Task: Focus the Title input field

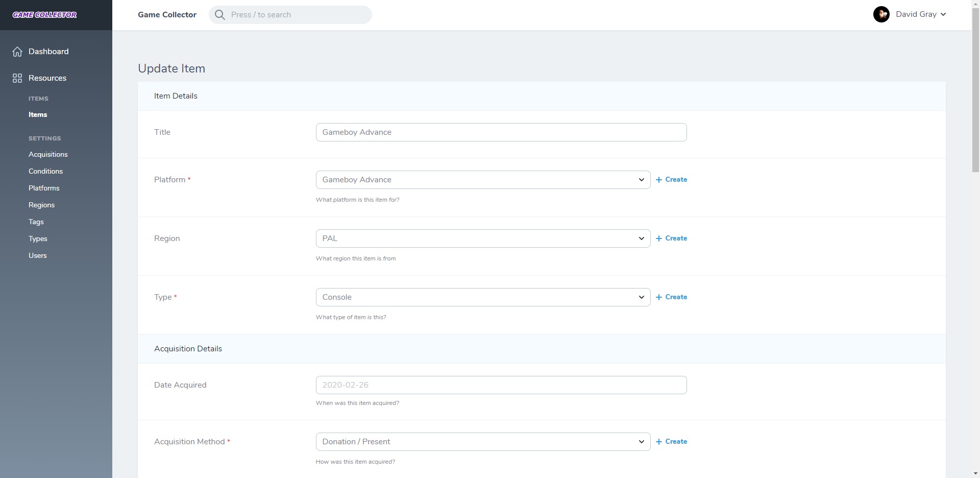Action: click(501, 132)
